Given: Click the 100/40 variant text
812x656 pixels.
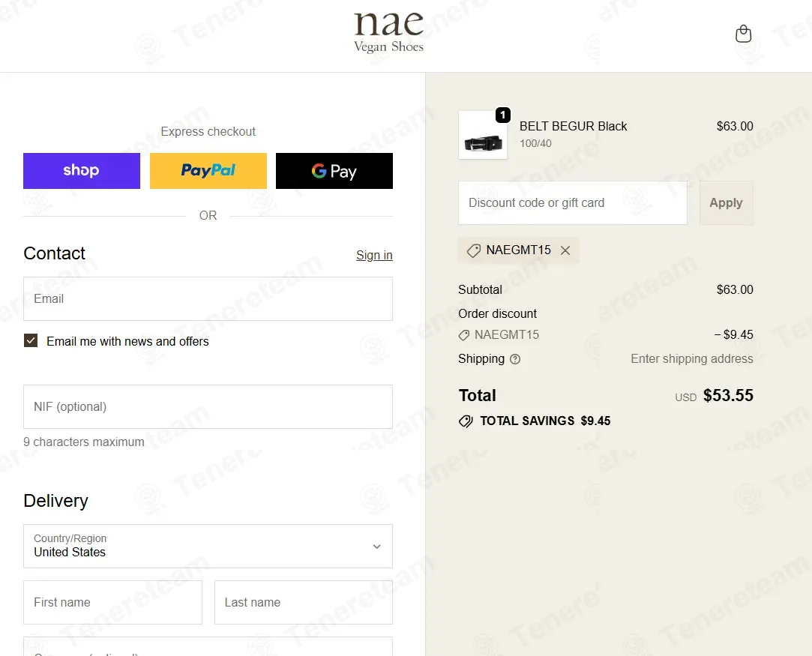Looking at the screenshot, I should click(x=535, y=143).
